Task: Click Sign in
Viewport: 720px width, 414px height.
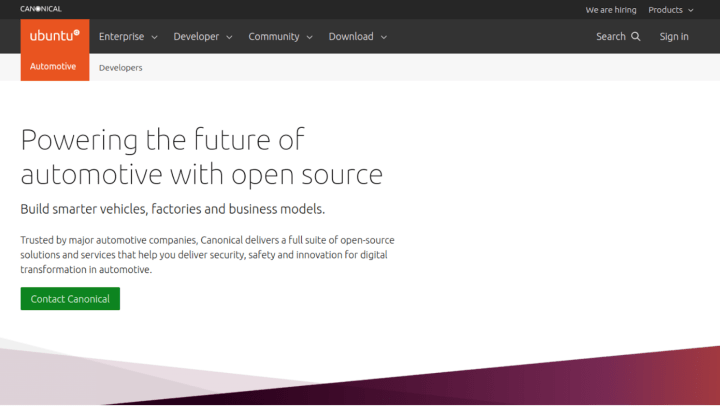Action: point(674,36)
